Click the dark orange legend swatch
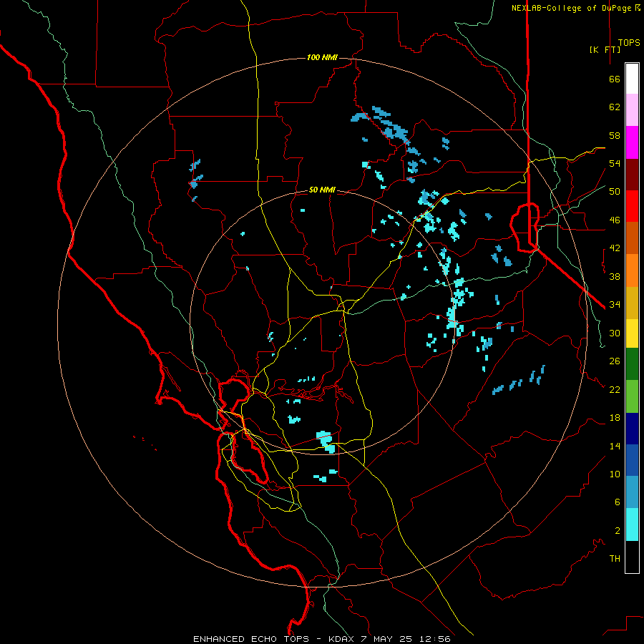 pyautogui.click(x=632, y=238)
